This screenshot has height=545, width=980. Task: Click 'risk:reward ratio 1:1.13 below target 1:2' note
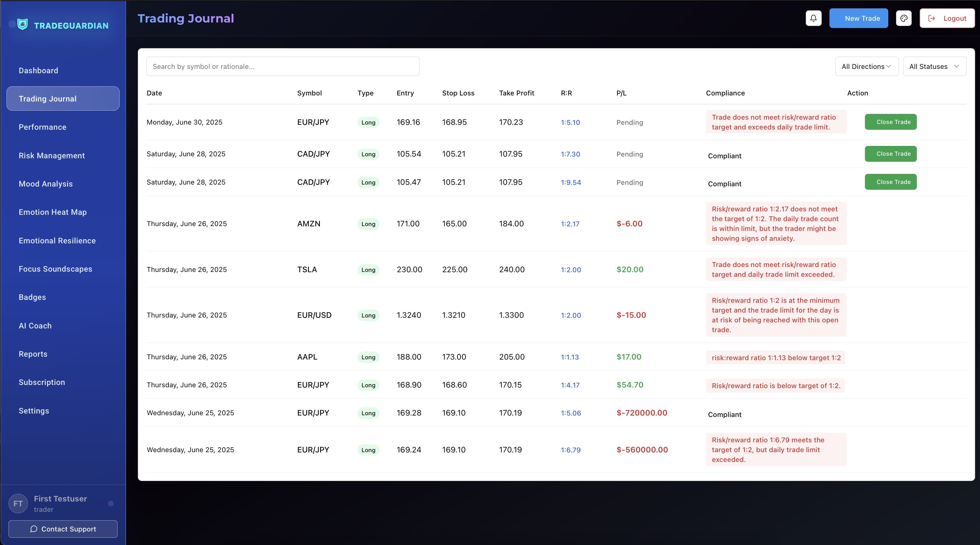[776, 358]
